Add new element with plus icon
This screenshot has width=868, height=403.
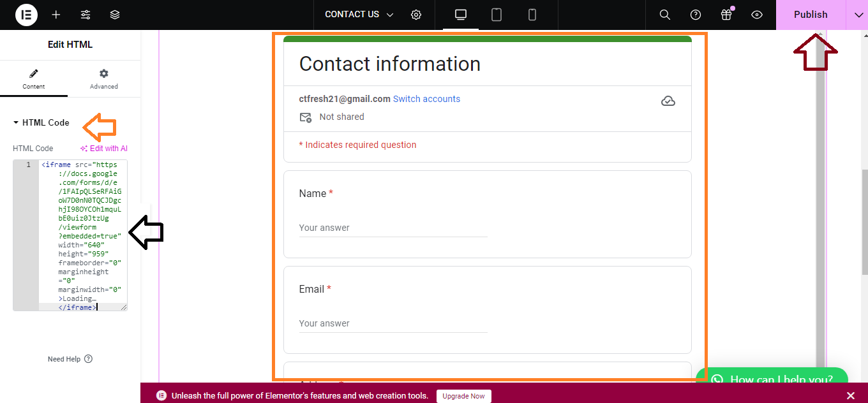tap(56, 15)
